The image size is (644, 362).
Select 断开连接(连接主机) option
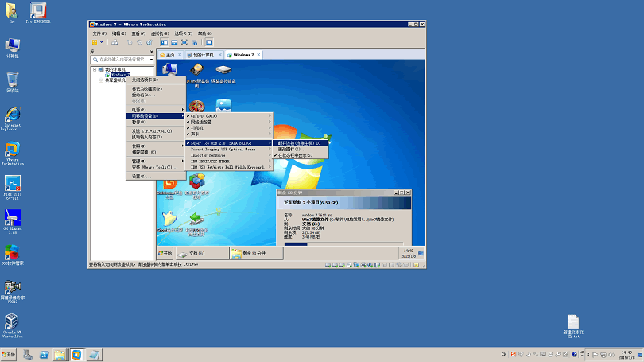point(299,143)
